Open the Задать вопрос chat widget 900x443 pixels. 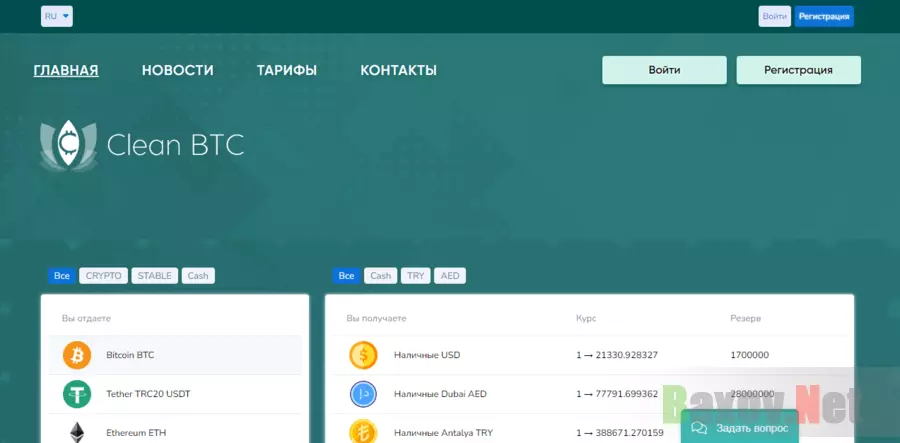coord(740,428)
